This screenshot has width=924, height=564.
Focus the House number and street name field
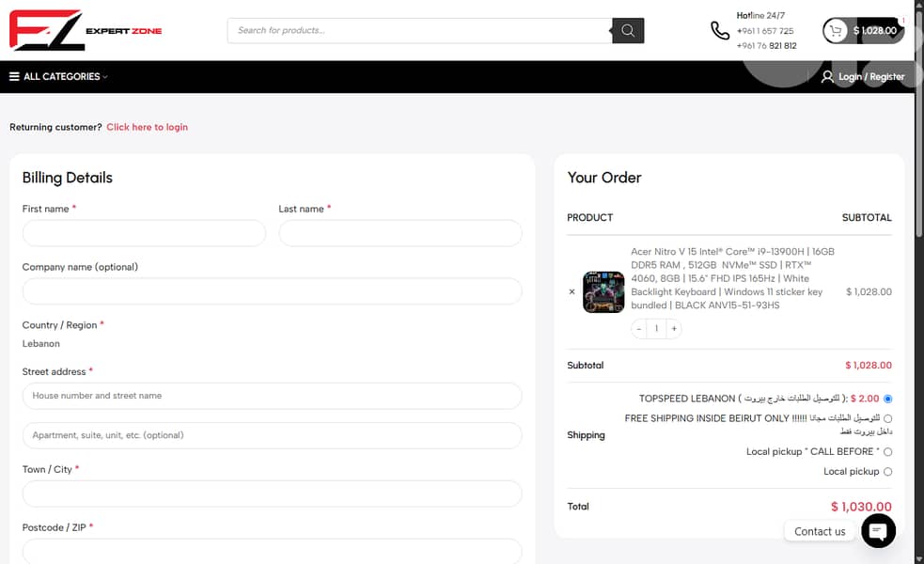tap(273, 396)
